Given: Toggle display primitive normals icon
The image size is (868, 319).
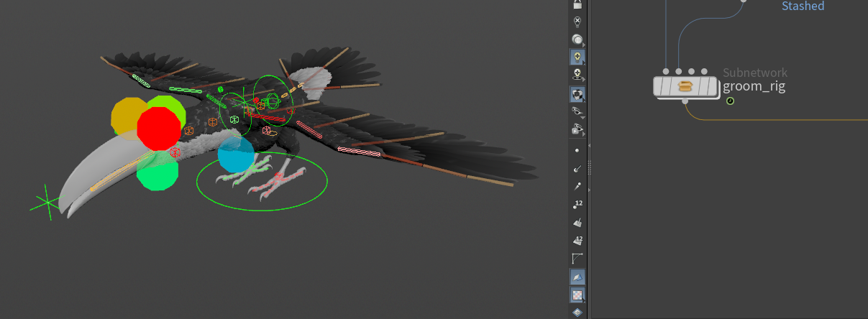Looking at the screenshot, I should (x=577, y=223).
